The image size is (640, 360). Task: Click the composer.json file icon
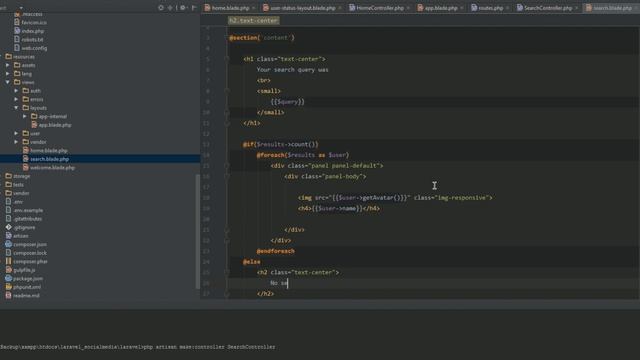tap(9, 244)
